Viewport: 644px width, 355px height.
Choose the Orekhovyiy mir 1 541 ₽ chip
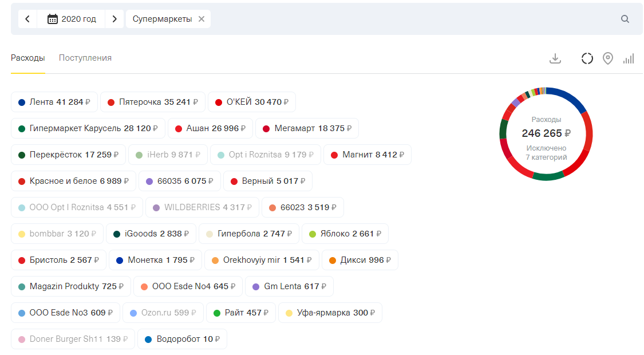pos(262,260)
